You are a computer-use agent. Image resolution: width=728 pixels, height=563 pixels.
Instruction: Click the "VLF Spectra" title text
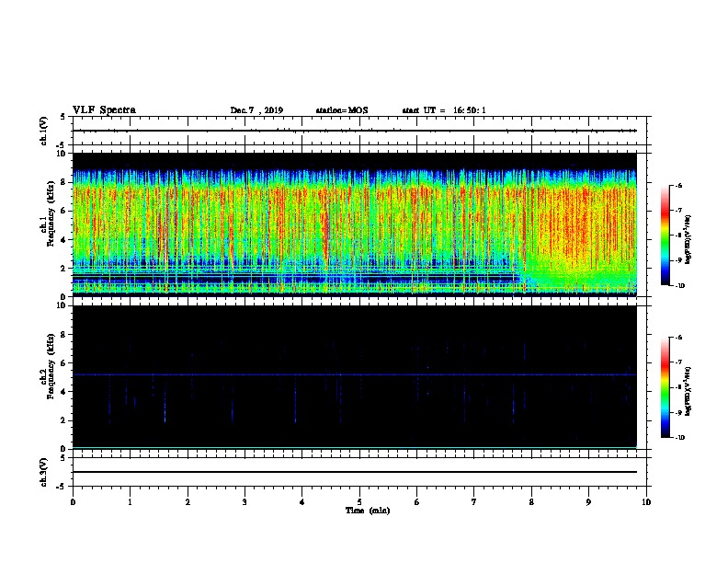104,110
